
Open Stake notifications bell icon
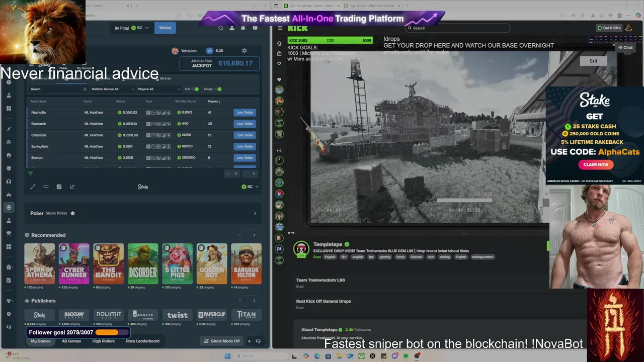click(x=243, y=28)
